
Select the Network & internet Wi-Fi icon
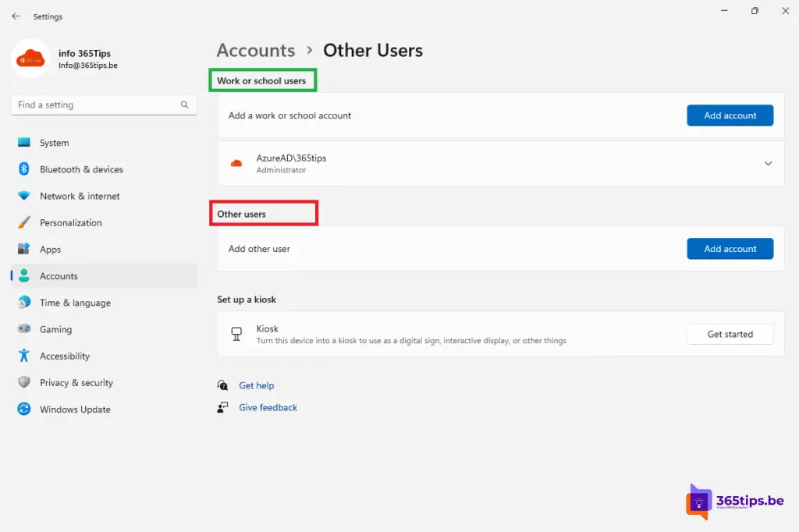pyautogui.click(x=24, y=196)
